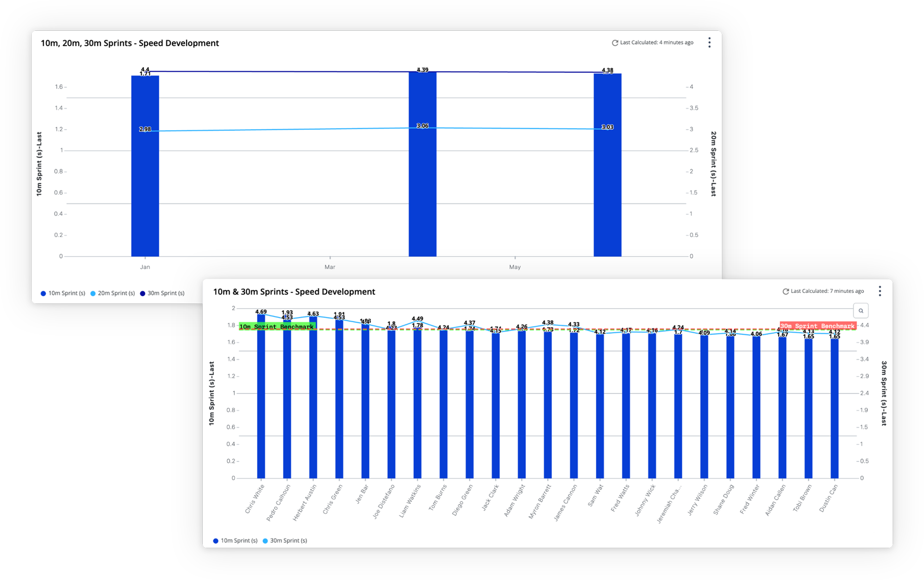Screen dimensions: 924x580
Task: Open the top chart's three-dot options menu
Action: coord(709,43)
